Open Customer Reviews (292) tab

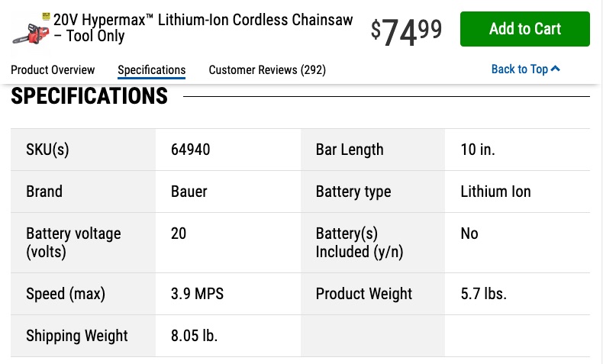(267, 70)
